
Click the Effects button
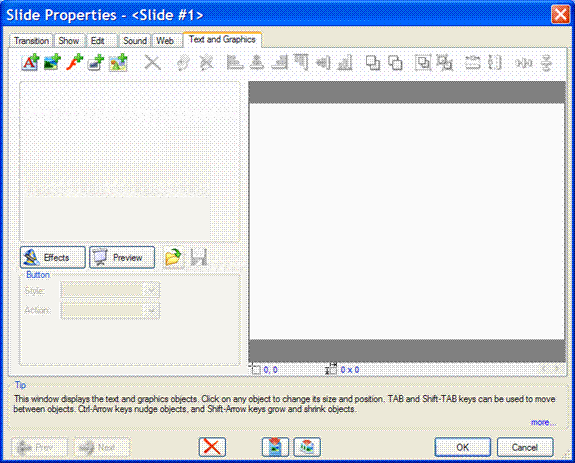pos(53,257)
